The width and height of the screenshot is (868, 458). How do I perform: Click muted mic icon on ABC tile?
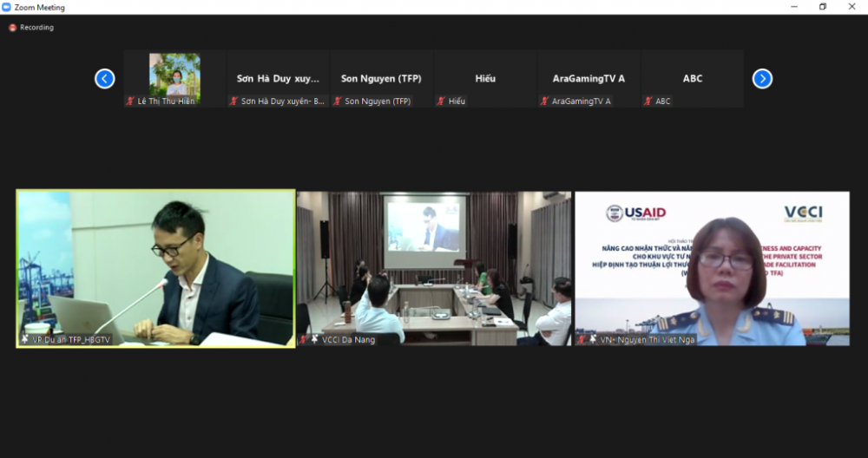coord(648,101)
